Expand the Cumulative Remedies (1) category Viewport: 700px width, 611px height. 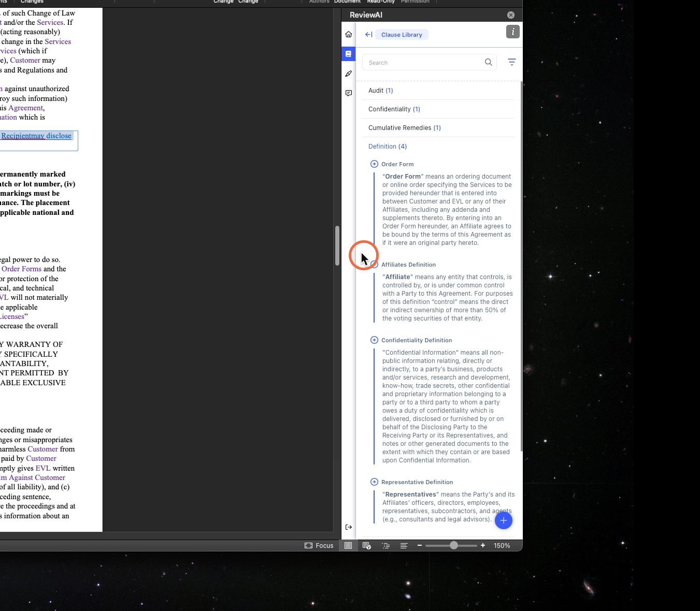click(x=438, y=128)
